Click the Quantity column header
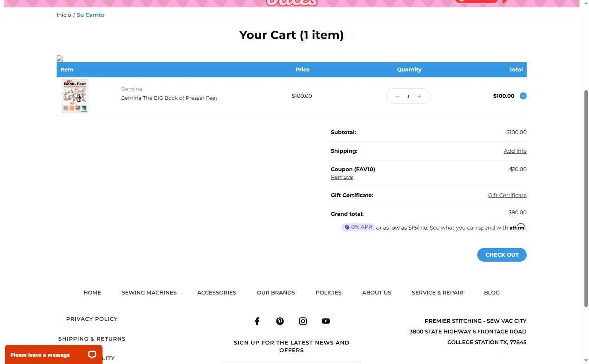 409,70
